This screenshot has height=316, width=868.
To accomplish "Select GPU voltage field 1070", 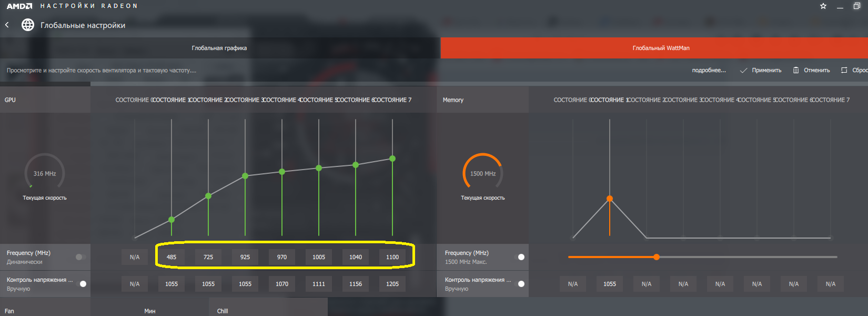I will (x=282, y=284).
